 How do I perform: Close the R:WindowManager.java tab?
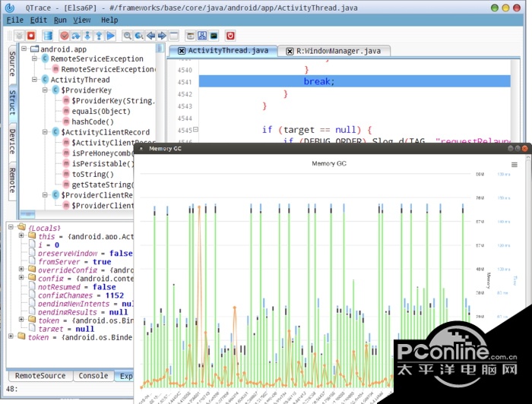point(290,51)
